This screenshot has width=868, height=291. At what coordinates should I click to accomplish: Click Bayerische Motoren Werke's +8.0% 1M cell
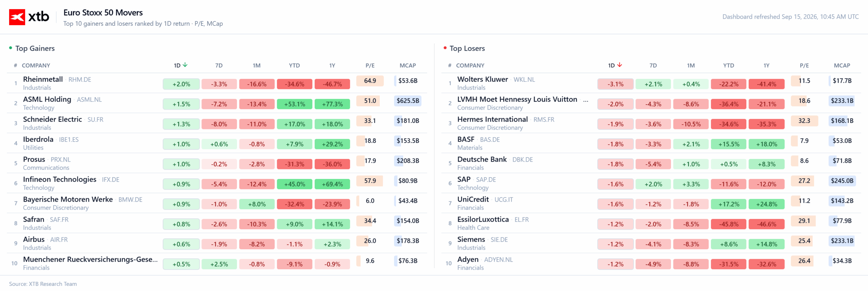[257, 204]
